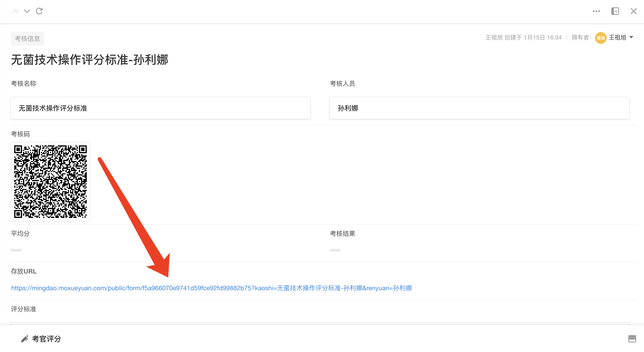This screenshot has height=352, width=644.
Task: Click the owner name 王祖旭
Action: (617, 38)
